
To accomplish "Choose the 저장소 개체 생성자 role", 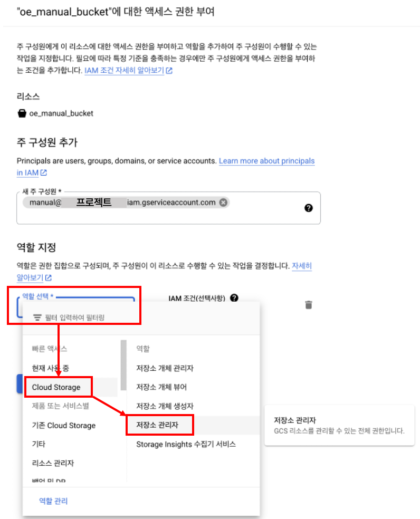I will (x=165, y=406).
